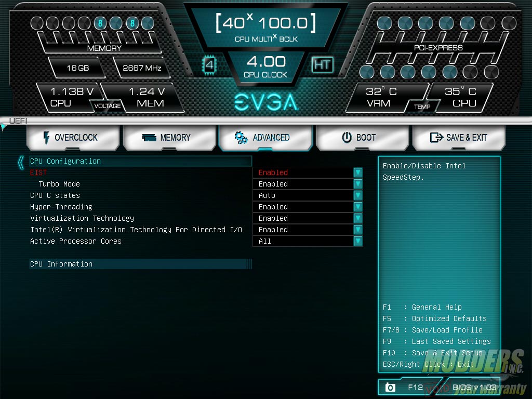Click the F12 label next to camera
Image resolution: width=532 pixels, height=399 pixels.
[415, 387]
